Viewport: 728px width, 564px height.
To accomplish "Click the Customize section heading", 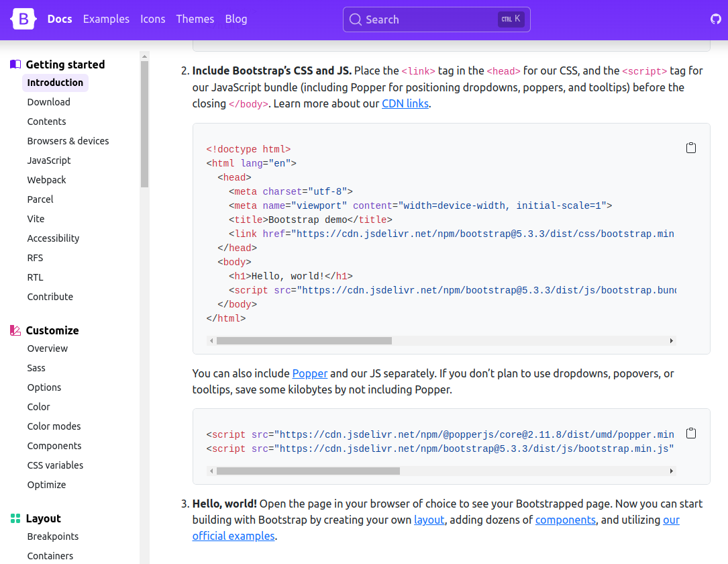I will 52,331.
